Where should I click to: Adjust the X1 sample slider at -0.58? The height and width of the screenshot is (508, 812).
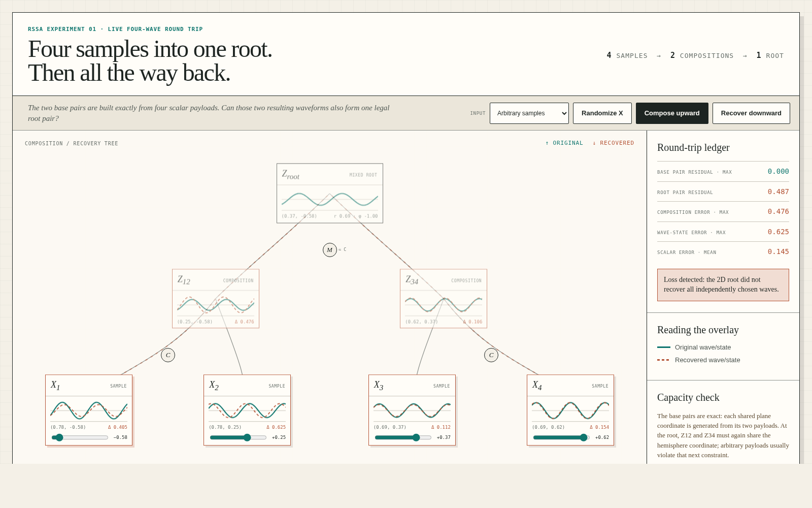[80, 437]
